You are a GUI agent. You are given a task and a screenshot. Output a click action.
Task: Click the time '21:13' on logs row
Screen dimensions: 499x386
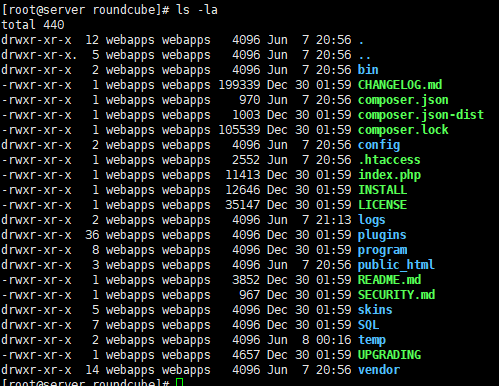pos(334,220)
